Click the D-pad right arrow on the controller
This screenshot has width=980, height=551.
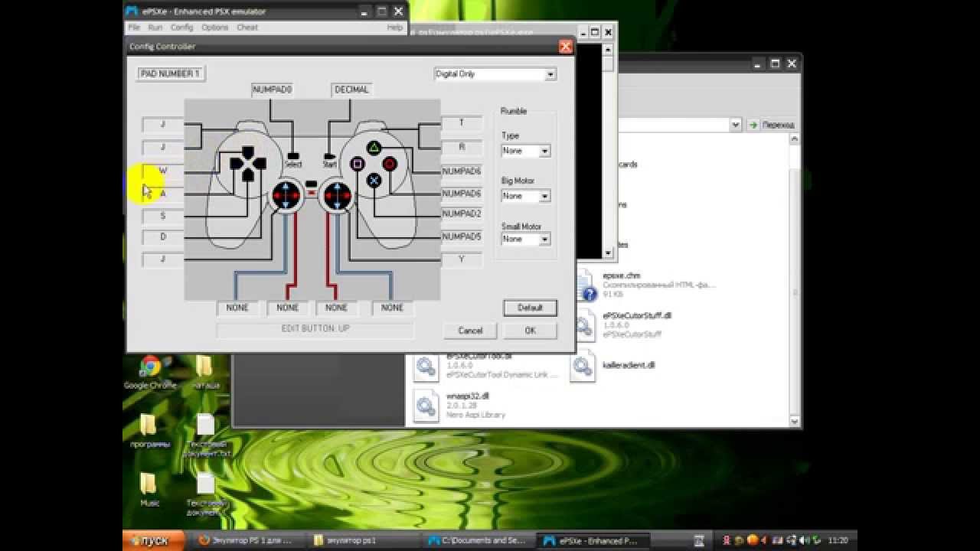click(260, 163)
